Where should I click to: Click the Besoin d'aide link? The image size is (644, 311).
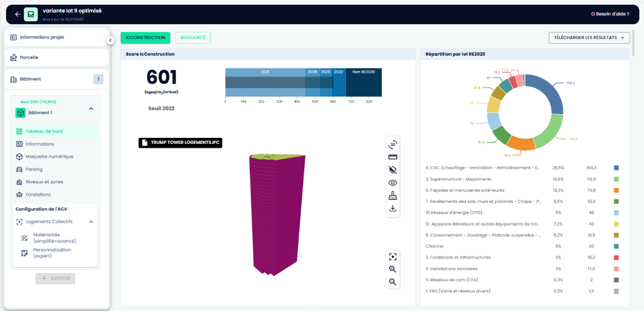[x=610, y=14]
